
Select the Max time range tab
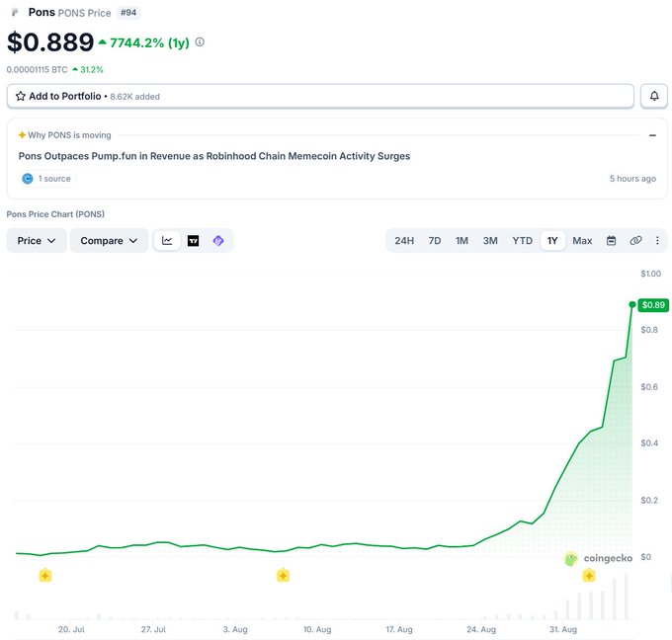click(582, 241)
